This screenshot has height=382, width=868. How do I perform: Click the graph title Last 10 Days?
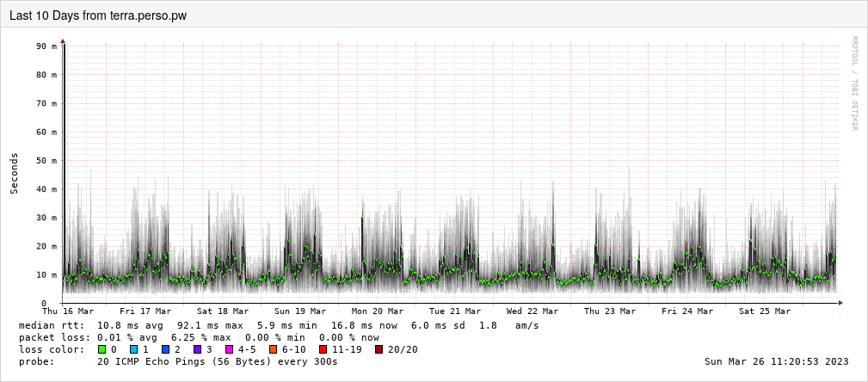(98, 15)
